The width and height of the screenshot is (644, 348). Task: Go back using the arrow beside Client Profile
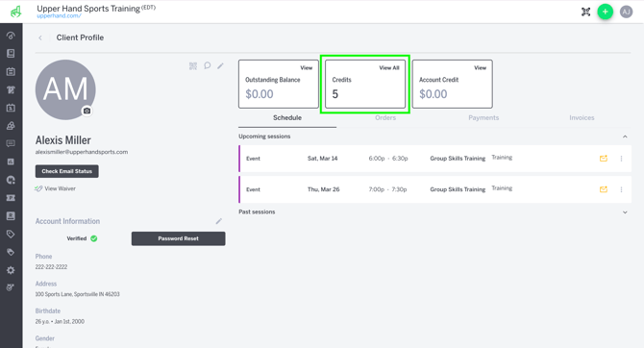(40, 37)
